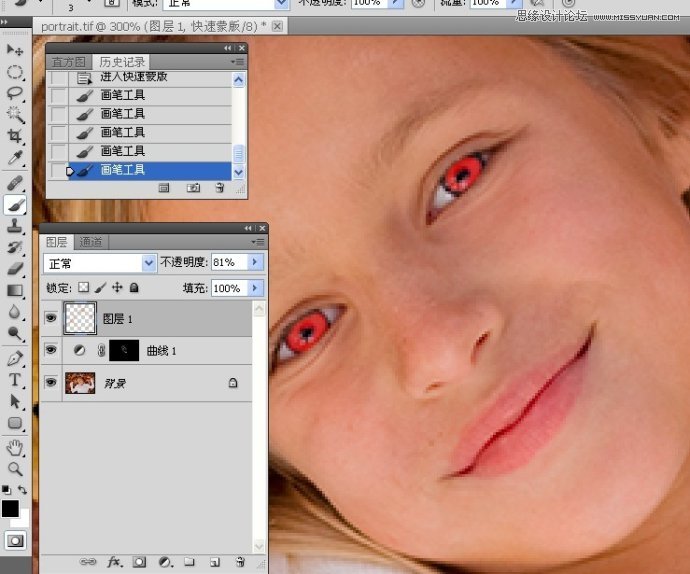
Task: Select the Type tool
Action: point(15,380)
